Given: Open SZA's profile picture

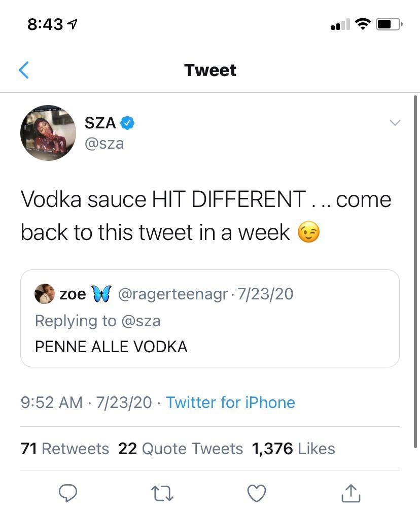Looking at the screenshot, I should point(48,133).
